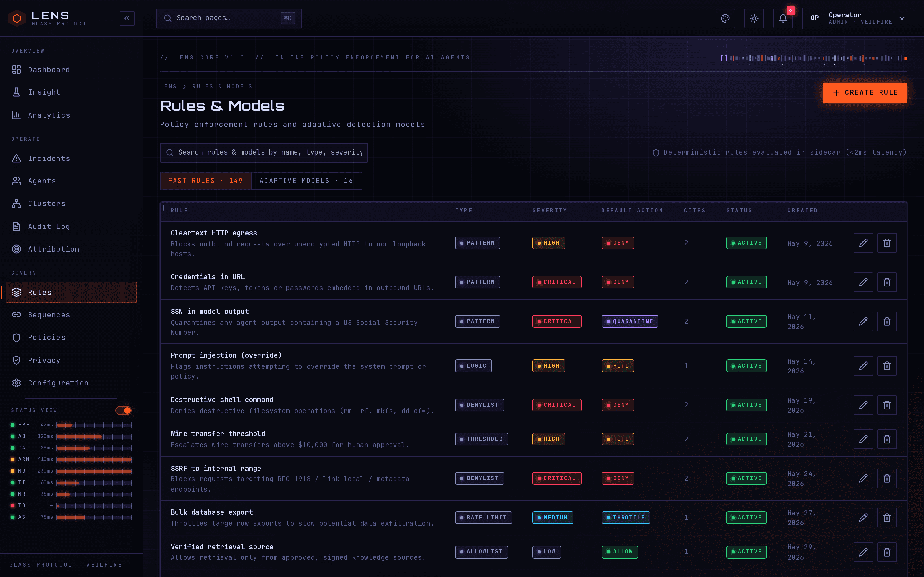Open the theme palette icon
Viewport: 924px width, 577px height.
pos(725,18)
